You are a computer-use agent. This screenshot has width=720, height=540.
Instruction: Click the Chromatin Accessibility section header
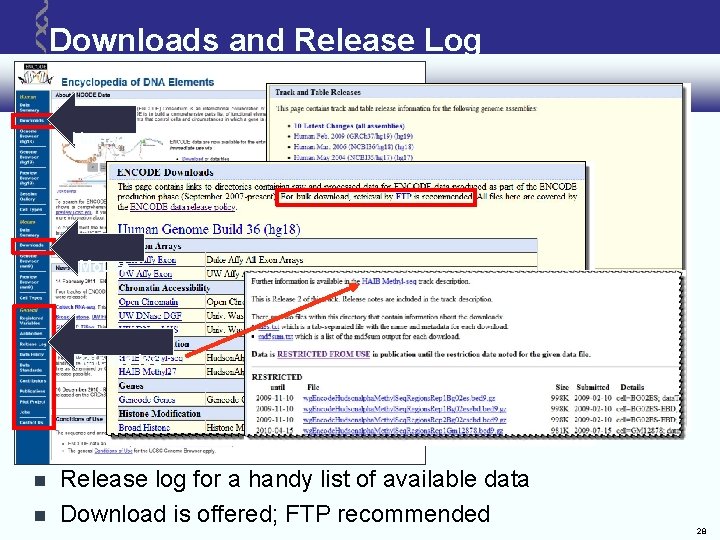tap(164, 288)
